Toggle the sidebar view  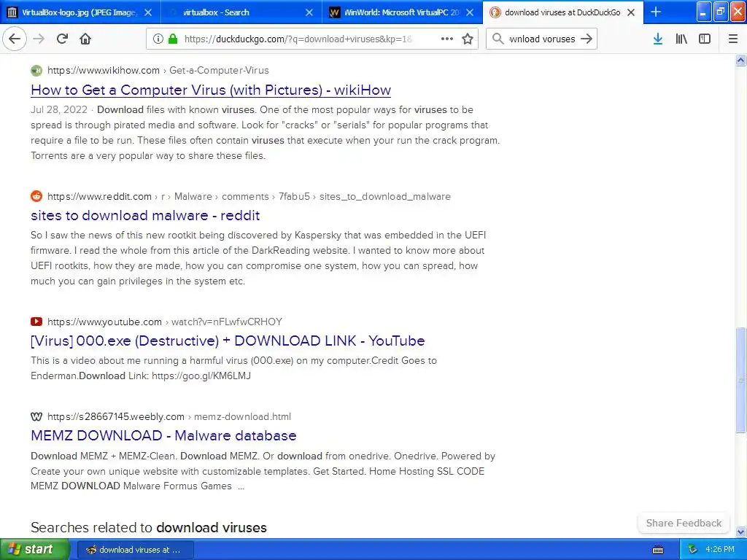tap(705, 39)
